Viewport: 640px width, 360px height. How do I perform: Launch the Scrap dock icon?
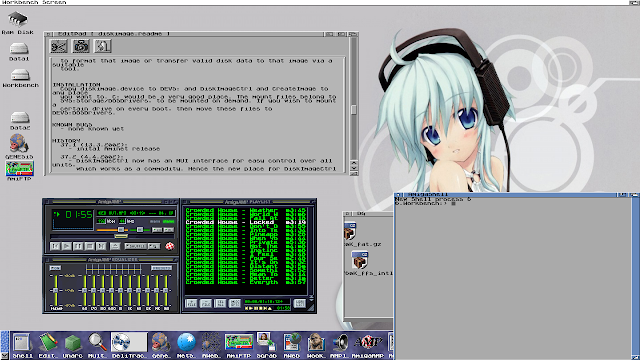(x=267, y=342)
